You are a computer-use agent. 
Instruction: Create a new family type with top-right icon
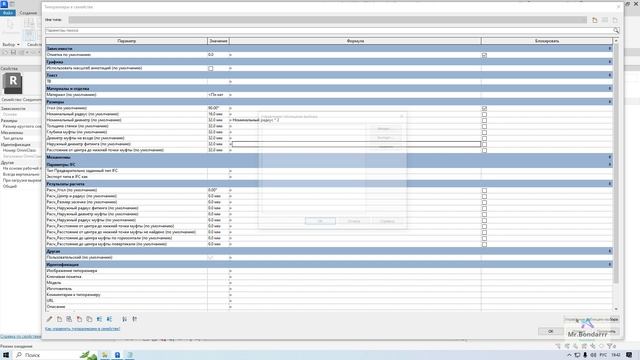pos(595,20)
